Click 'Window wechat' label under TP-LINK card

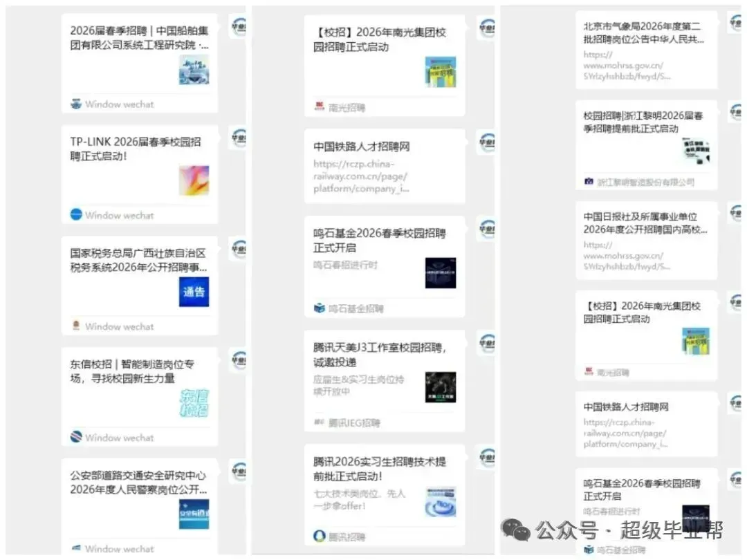pos(120,215)
